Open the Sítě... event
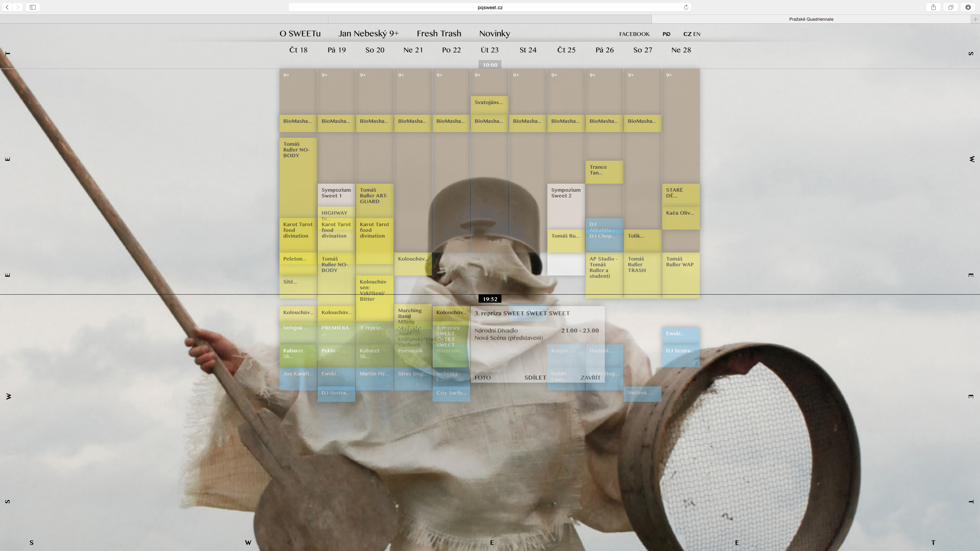Image resolution: width=980 pixels, height=551 pixels. tap(298, 287)
